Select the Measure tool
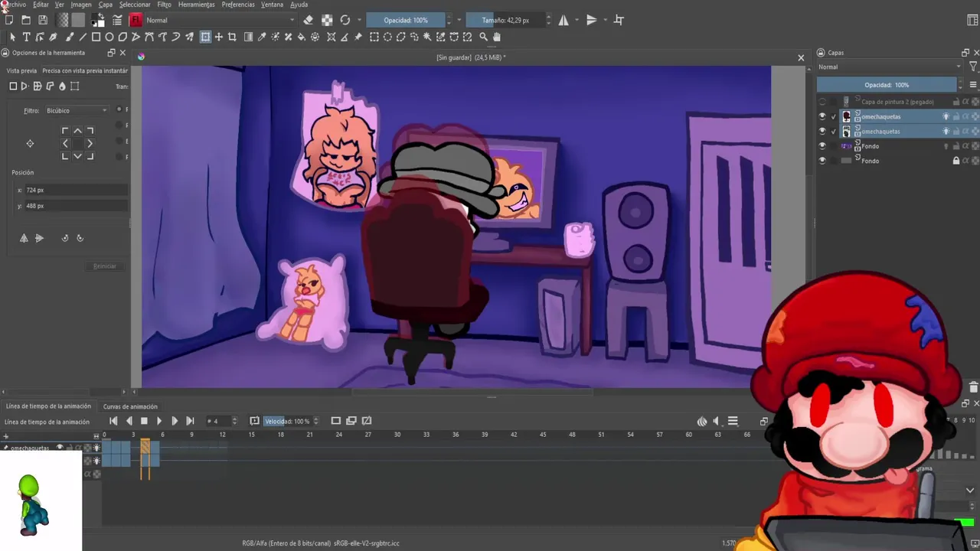This screenshot has width=980, height=551. pos(345,37)
